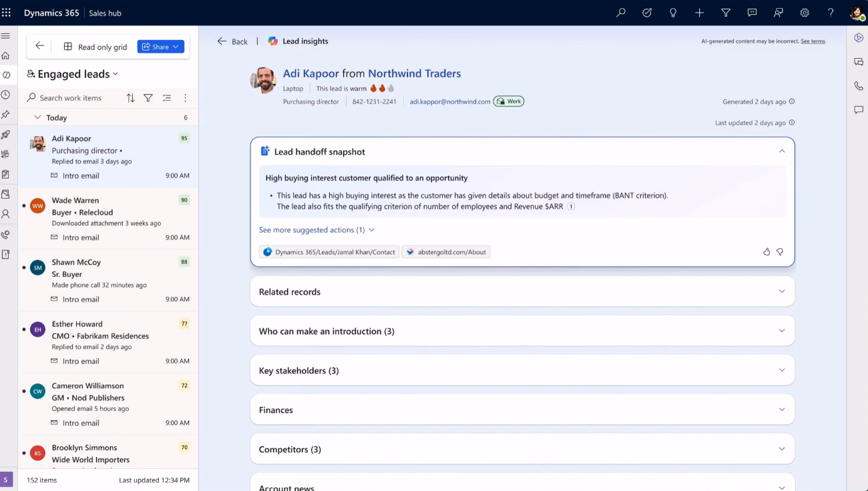868x491 pixels.
Task: Open comment icon in right rail
Action: [x=859, y=110]
